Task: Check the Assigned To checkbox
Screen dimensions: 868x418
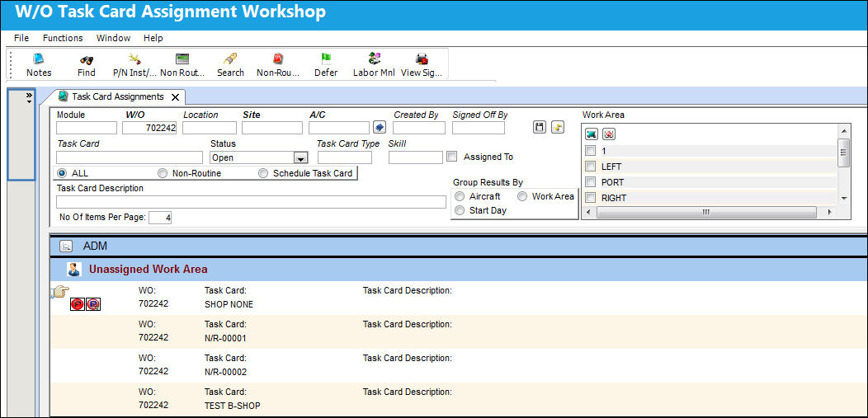Action: pyautogui.click(x=451, y=157)
